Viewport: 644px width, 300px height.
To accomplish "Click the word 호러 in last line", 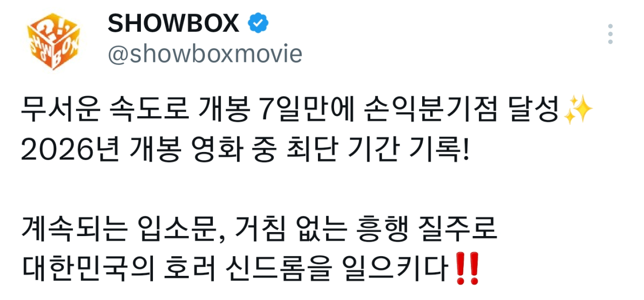I will point(193,270).
